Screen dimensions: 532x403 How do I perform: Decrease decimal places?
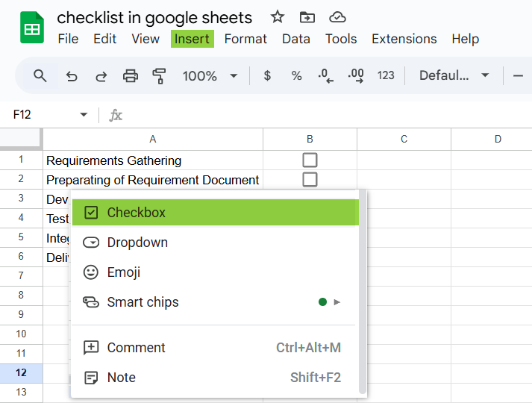(x=326, y=75)
